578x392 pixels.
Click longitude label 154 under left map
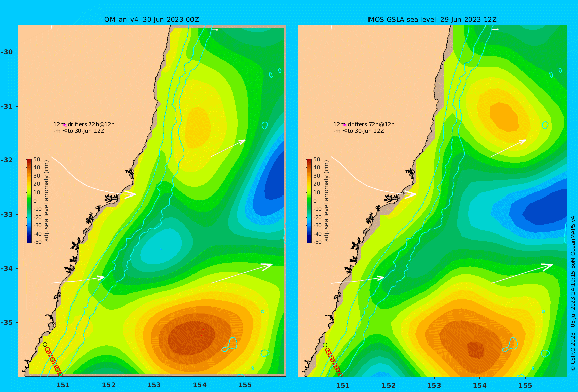tap(200, 385)
